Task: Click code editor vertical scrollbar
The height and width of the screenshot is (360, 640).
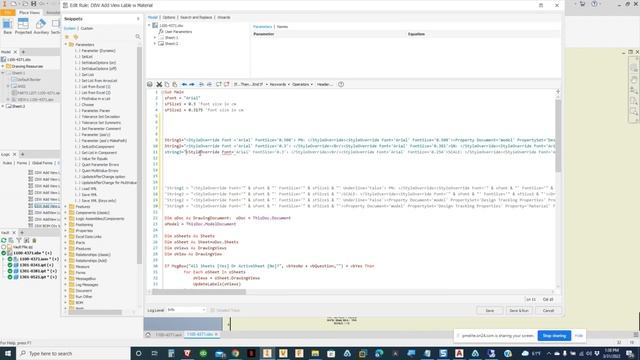Action: (x=558, y=135)
